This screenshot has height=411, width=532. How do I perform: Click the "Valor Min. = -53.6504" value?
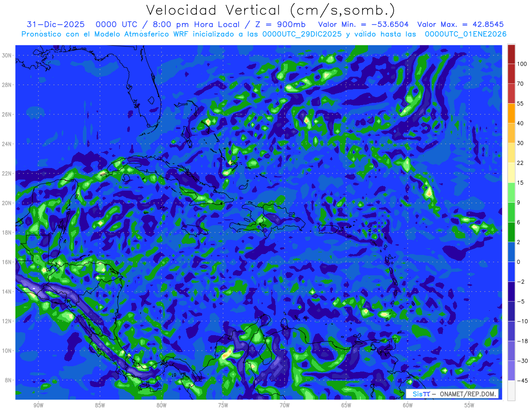point(364,24)
